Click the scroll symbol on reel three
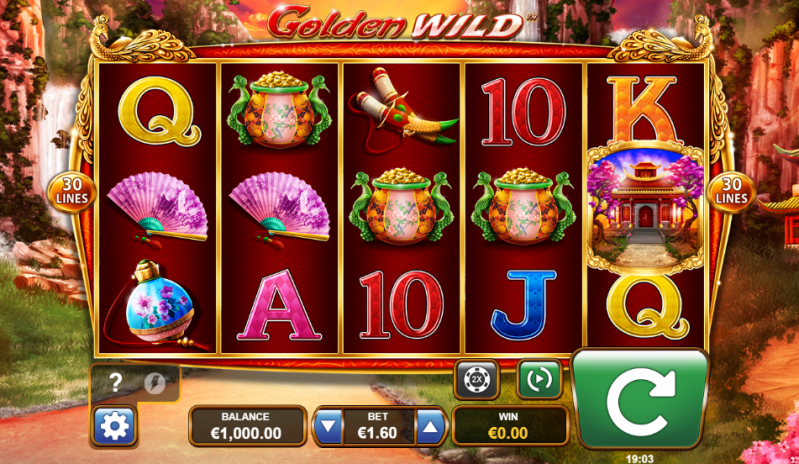Screen dimensions: 799x464 point(403,110)
